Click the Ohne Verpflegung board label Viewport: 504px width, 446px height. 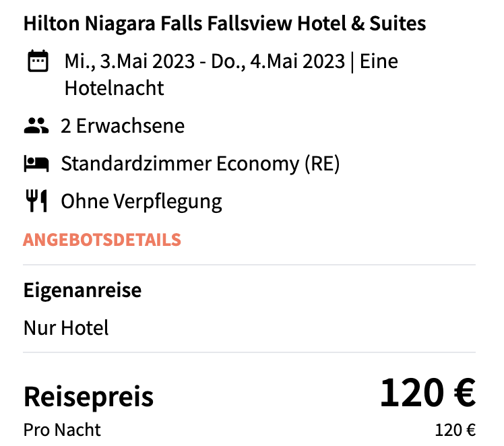pos(141,202)
